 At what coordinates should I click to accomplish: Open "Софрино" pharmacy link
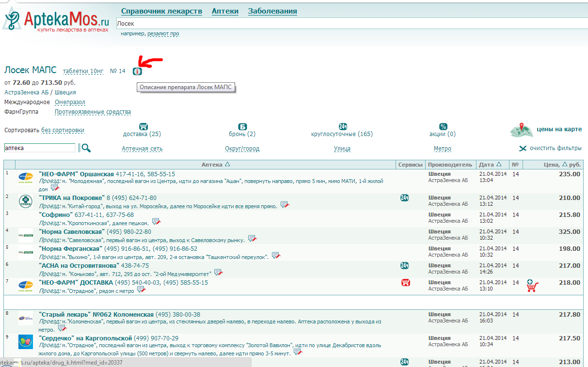click(x=56, y=214)
